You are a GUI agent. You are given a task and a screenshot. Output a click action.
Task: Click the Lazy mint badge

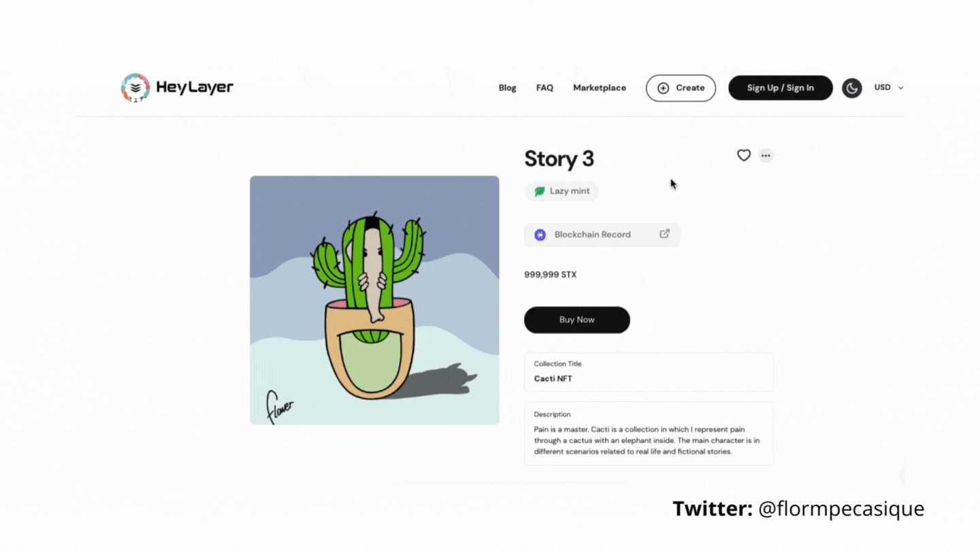coord(561,191)
